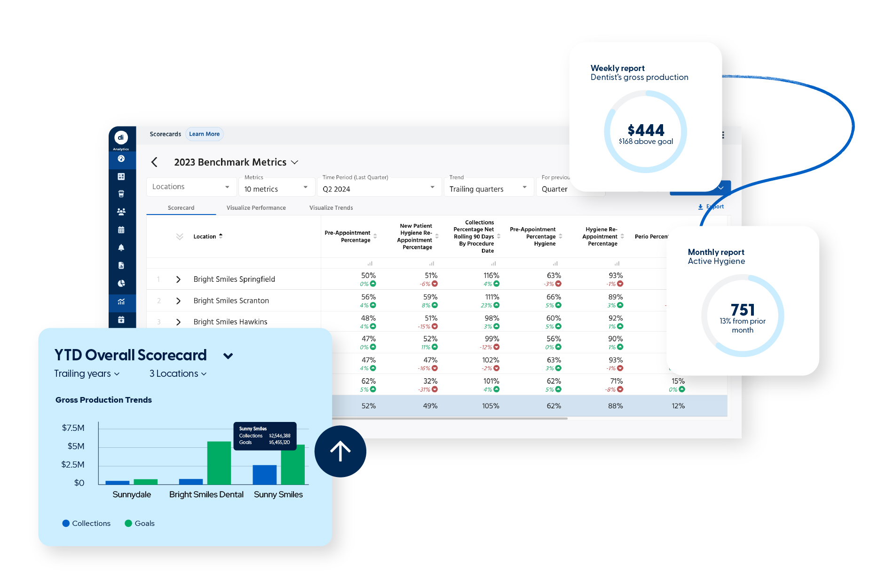Open the reports document icon in the sidebar
886x588 pixels.
121,265
